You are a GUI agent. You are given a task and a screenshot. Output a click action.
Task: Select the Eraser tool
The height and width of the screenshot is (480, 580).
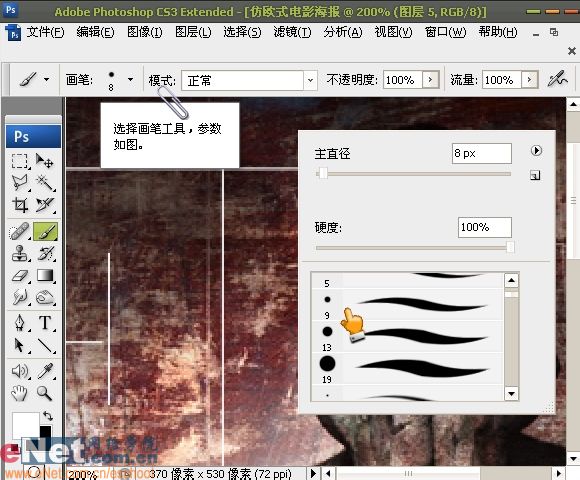[x=20, y=276]
